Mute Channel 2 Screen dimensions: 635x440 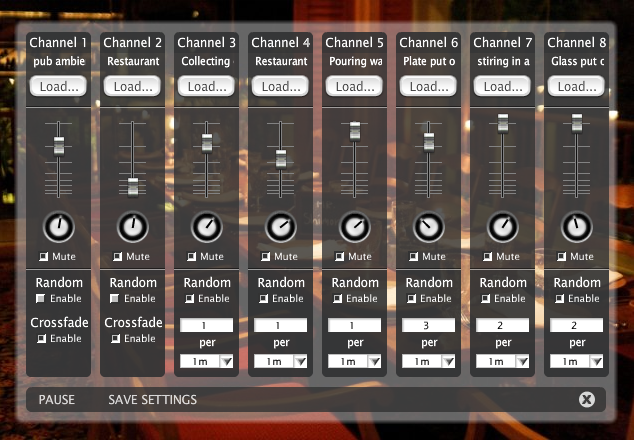(x=117, y=256)
